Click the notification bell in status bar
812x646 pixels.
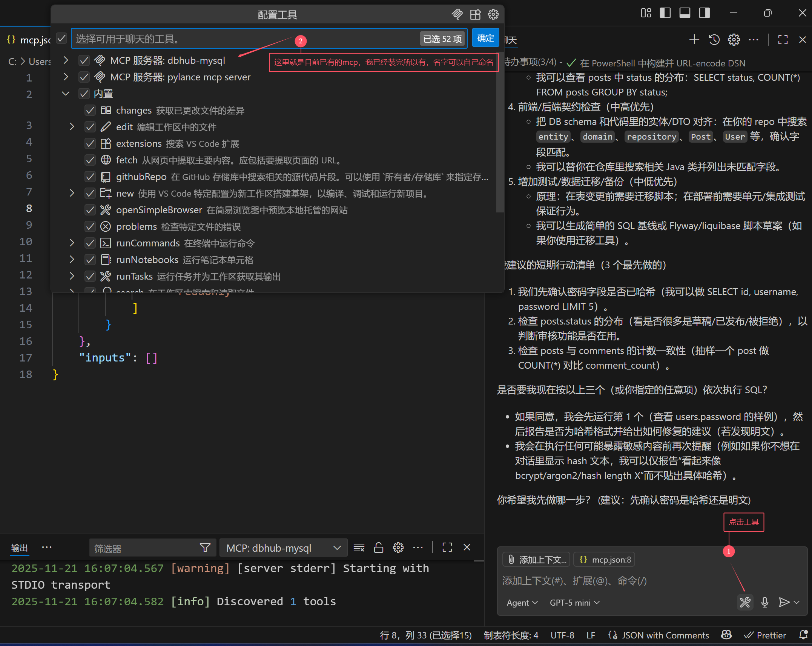click(803, 635)
